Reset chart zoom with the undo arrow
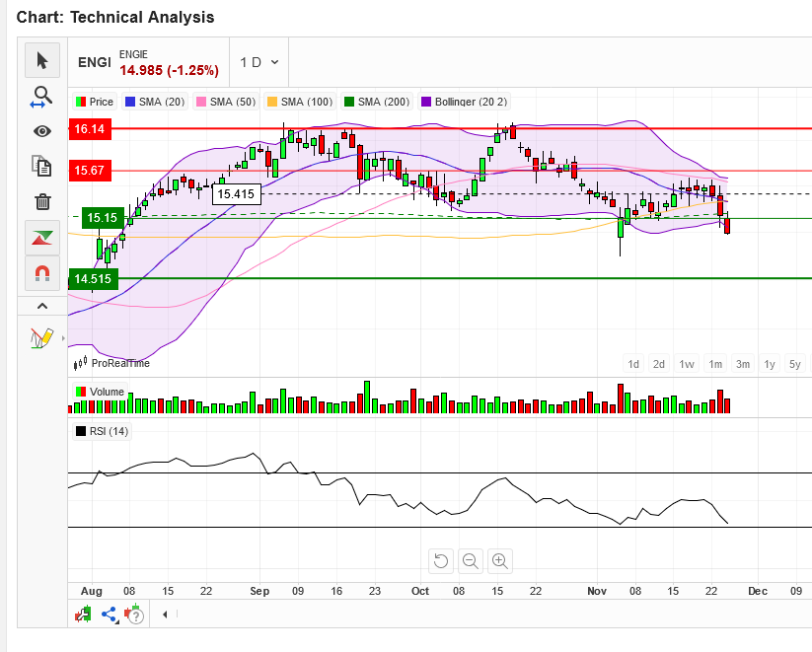812x652 pixels. (x=441, y=561)
